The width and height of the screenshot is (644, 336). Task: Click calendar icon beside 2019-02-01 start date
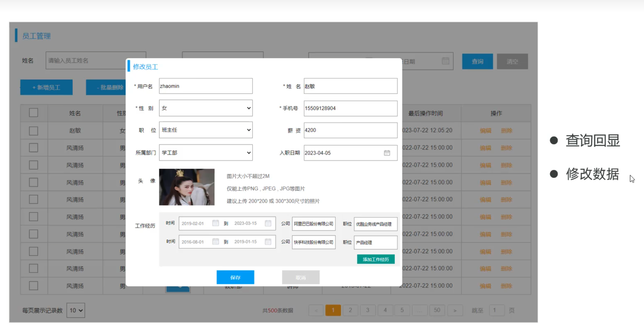[x=215, y=223]
